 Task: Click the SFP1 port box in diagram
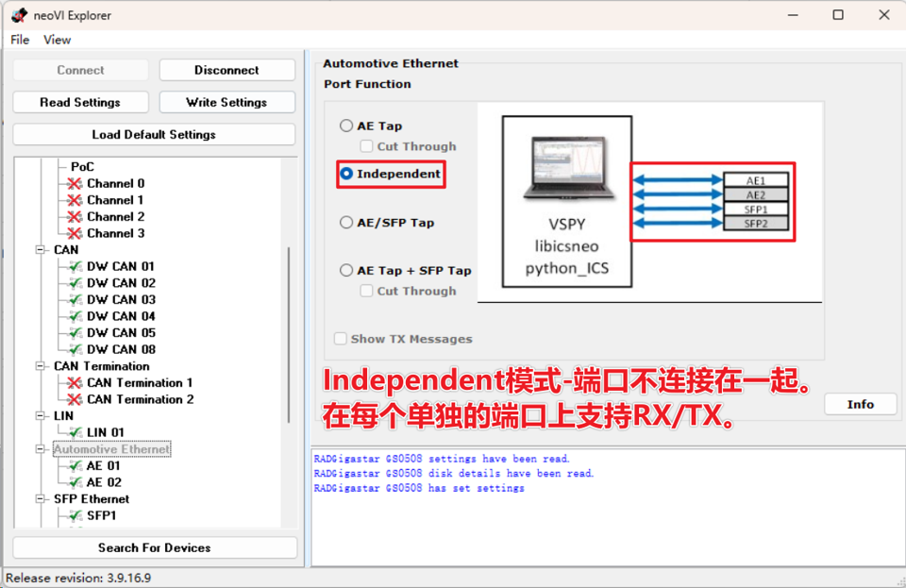click(756, 210)
